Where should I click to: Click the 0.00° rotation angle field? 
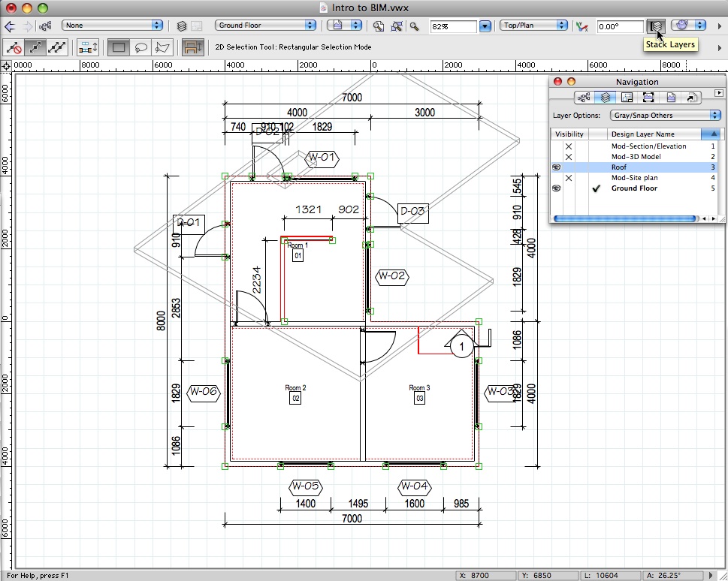coord(620,26)
